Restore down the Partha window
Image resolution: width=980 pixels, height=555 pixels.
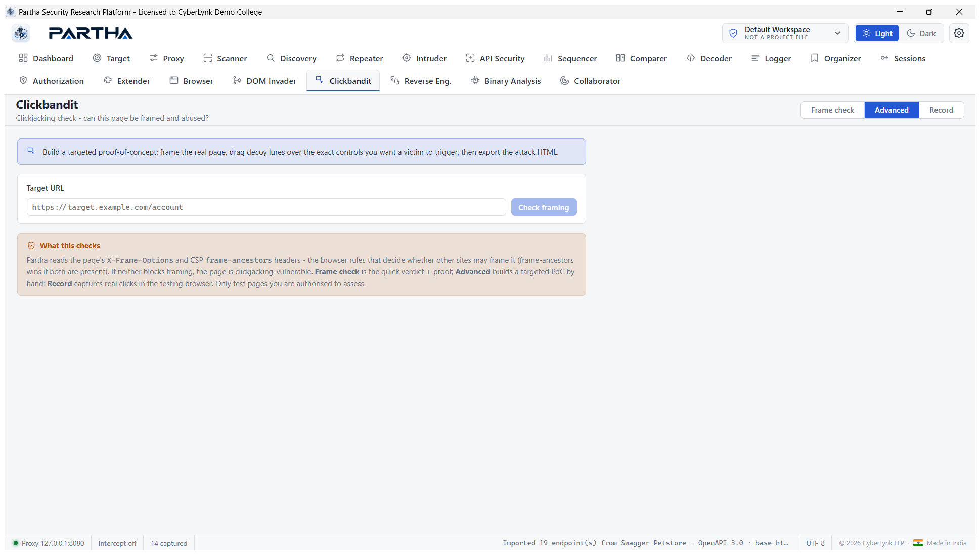click(x=929, y=12)
